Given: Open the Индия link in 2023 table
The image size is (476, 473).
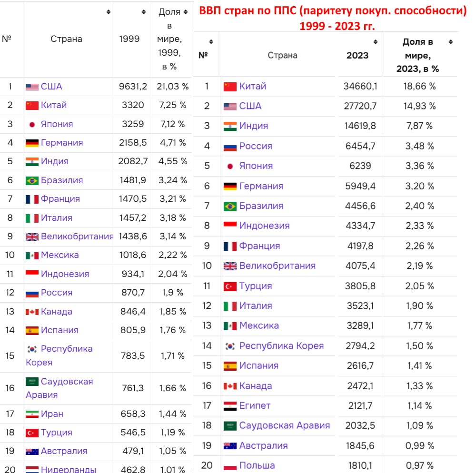Looking at the screenshot, I should [253, 126].
